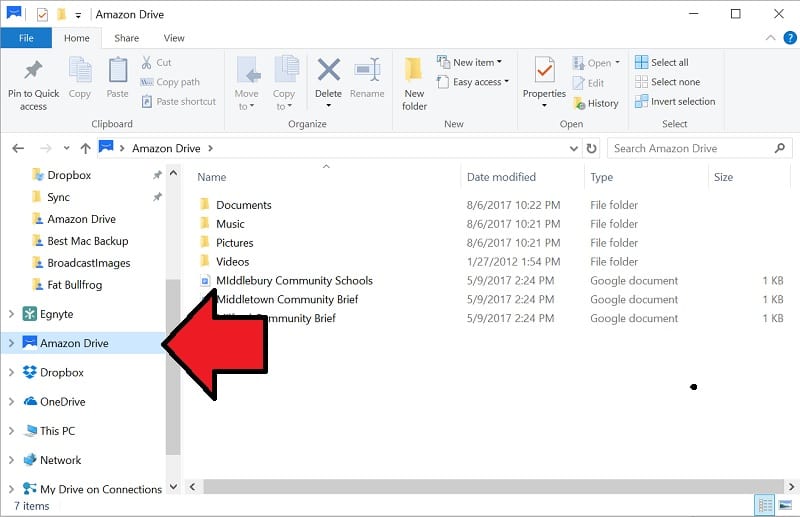
Task: Select the Pictures folder
Action: pyautogui.click(x=234, y=242)
